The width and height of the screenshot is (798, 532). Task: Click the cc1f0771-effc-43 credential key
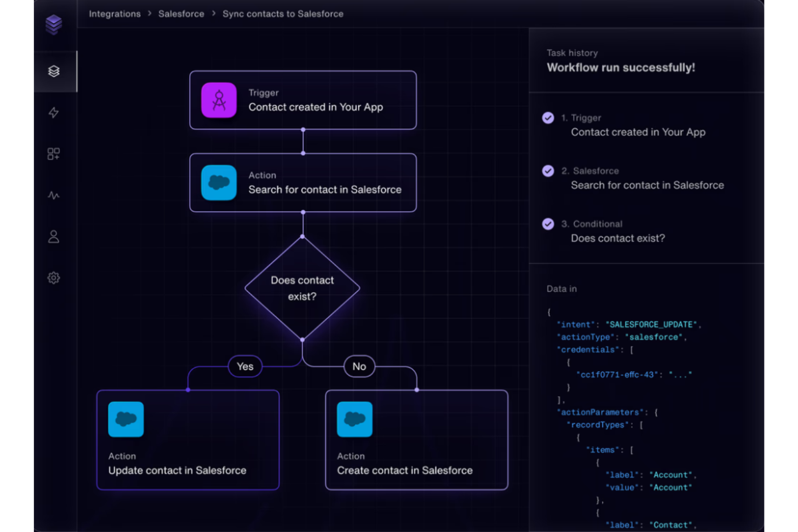tap(617, 375)
